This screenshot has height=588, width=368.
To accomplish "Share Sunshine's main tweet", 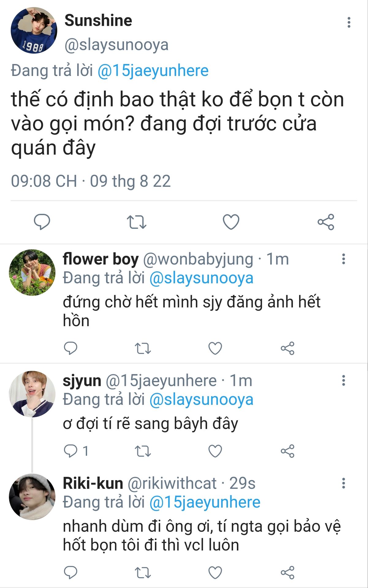I will click(326, 222).
